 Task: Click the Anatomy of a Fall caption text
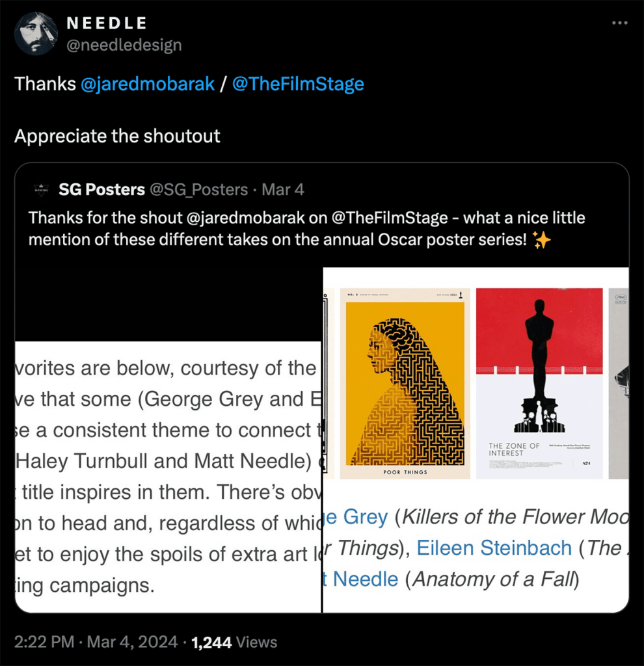492,579
